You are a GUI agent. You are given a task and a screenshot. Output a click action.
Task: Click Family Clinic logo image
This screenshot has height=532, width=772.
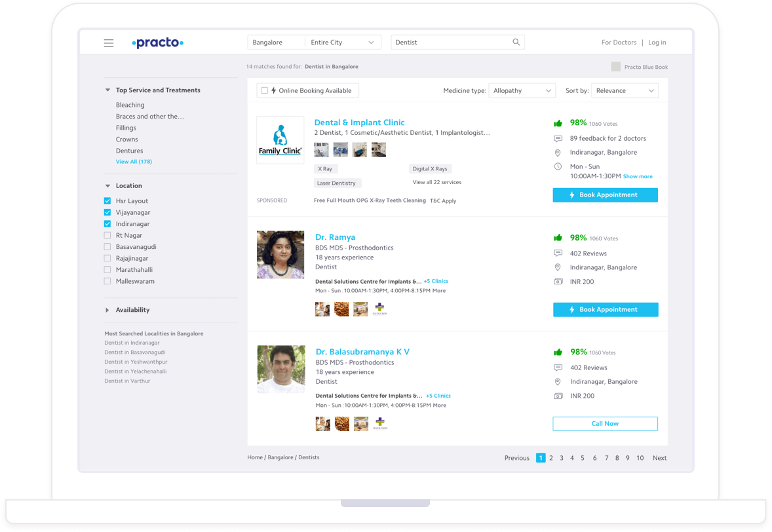[x=280, y=140]
